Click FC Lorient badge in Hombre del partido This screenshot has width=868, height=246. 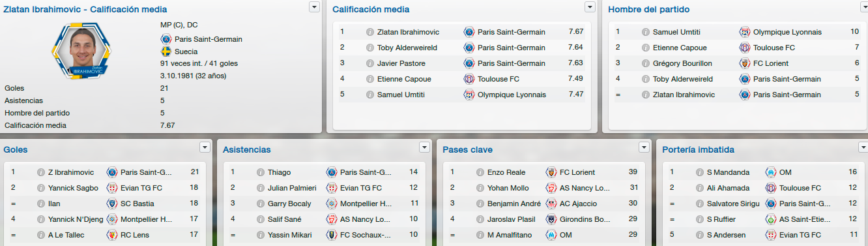pos(745,63)
